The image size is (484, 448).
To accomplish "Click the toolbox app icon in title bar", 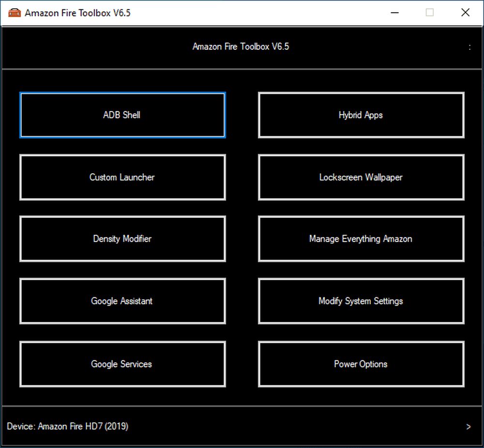I will coord(15,13).
